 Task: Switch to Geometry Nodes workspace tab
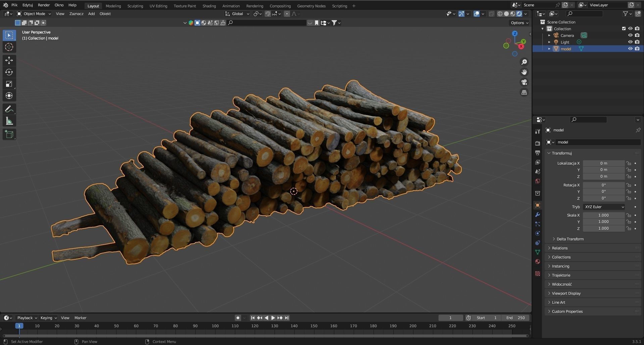click(311, 6)
